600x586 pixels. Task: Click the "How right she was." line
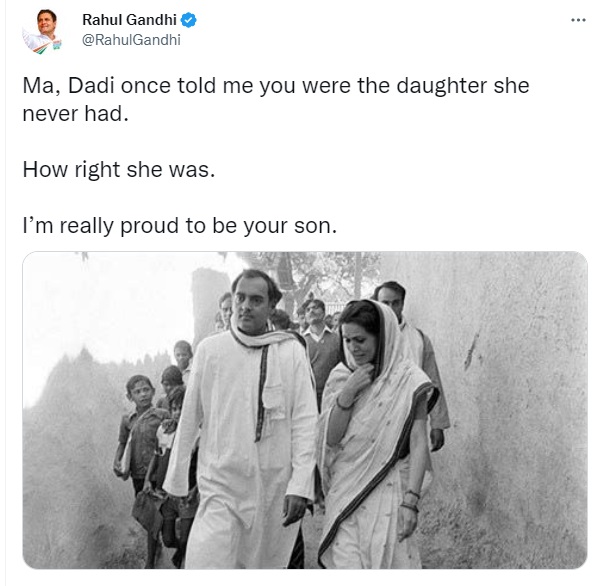[x=118, y=170]
